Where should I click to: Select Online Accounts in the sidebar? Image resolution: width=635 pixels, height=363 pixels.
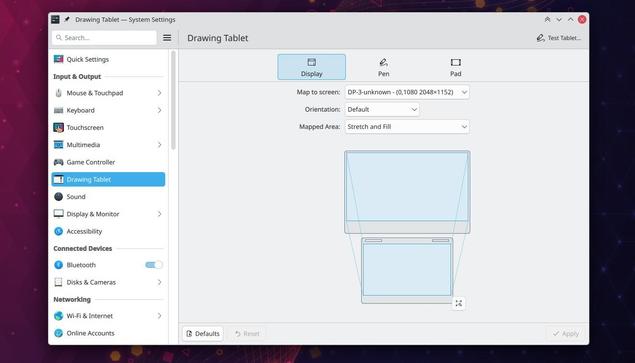click(108, 333)
